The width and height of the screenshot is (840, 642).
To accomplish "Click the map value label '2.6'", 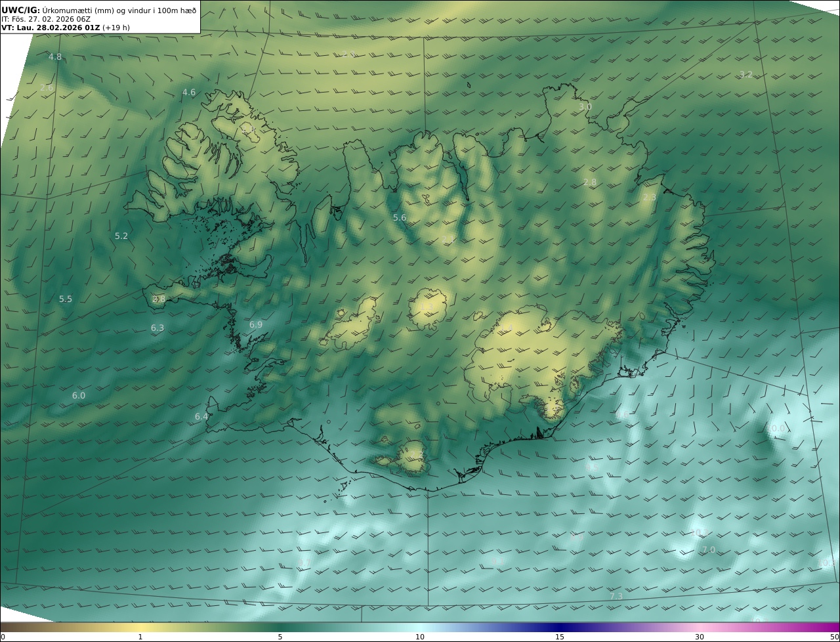I will point(47,87).
